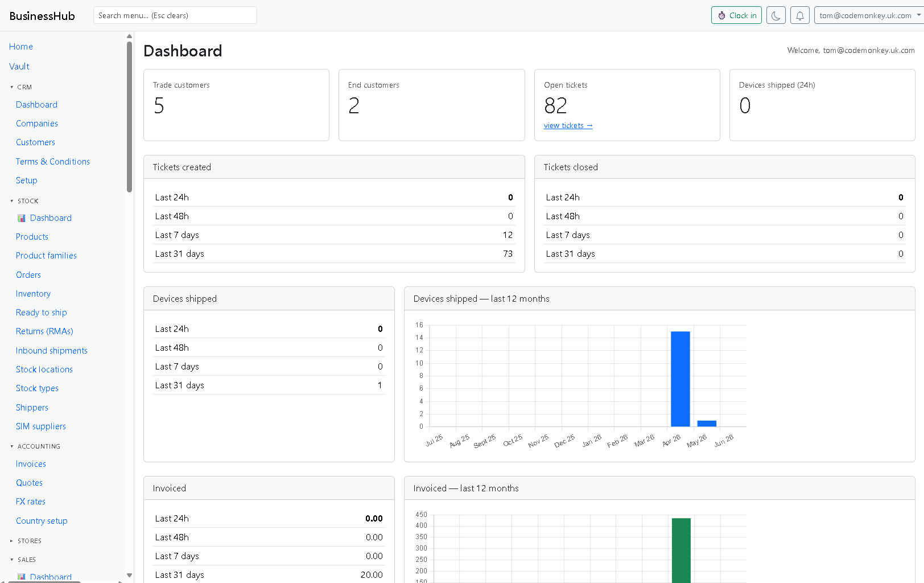Click Devices shipped last 12 months header
Image resolution: width=924 pixels, height=583 pixels.
click(659, 299)
